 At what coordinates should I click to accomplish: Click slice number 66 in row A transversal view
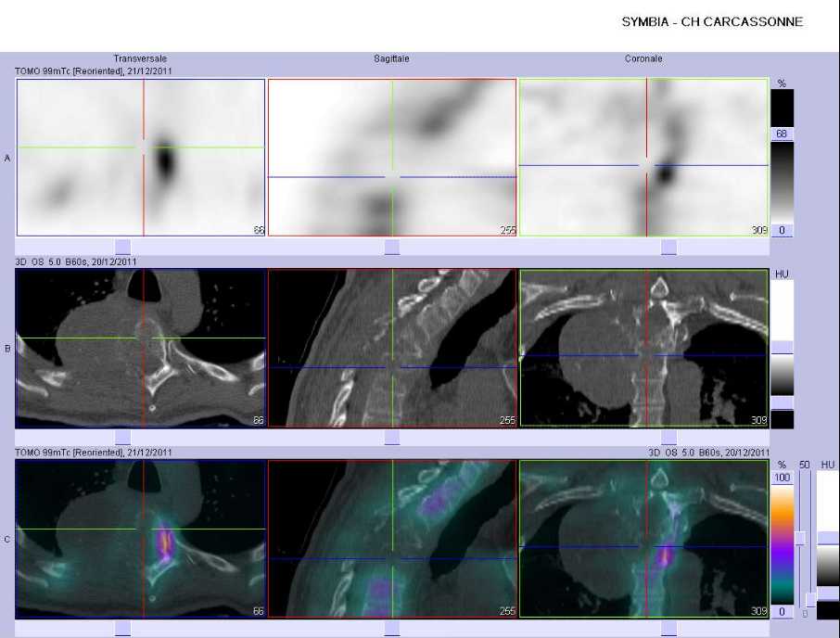(x=259, y=230)
